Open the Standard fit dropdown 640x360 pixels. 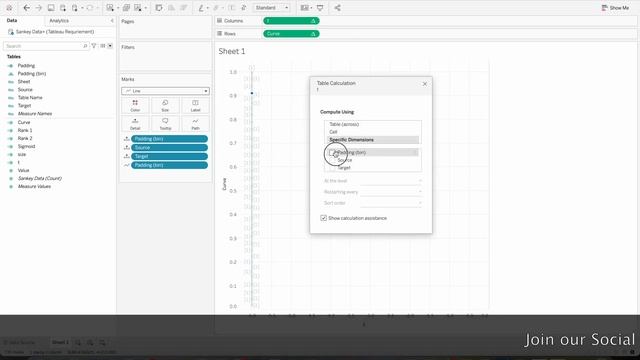tap(271, 8)
